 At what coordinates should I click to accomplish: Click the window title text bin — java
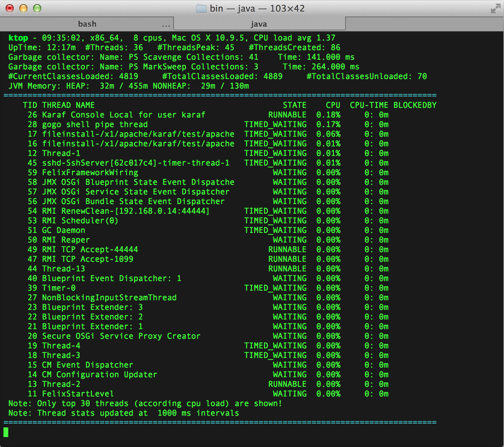tap(233, 9)
